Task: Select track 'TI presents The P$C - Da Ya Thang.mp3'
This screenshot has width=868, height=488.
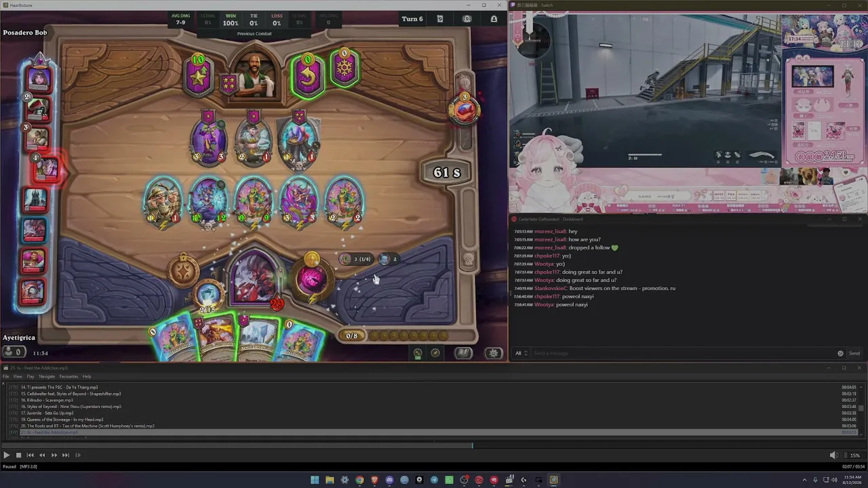Action: coord(59,387)
